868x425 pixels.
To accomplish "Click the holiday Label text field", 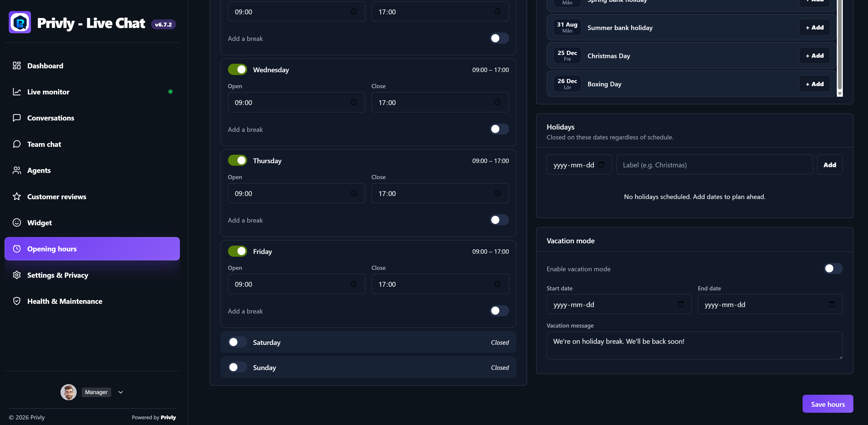I will [x=714, y=165].
